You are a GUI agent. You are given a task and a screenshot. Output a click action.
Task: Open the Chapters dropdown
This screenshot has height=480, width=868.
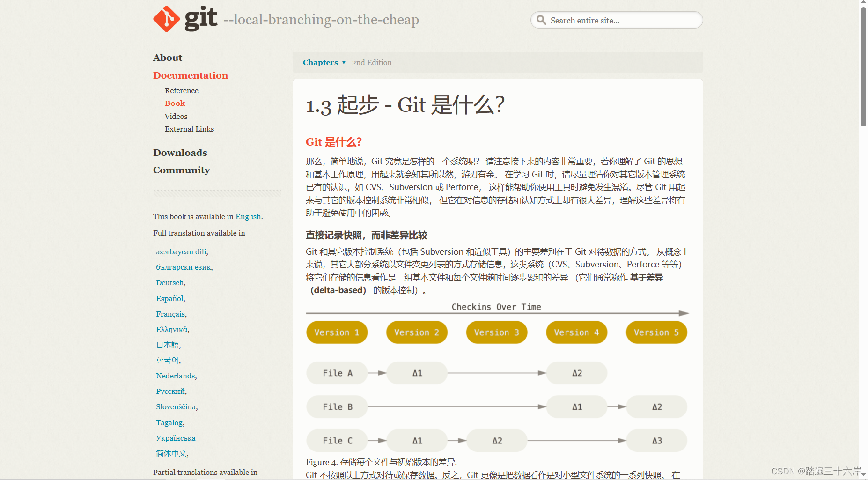pos(324,62)
